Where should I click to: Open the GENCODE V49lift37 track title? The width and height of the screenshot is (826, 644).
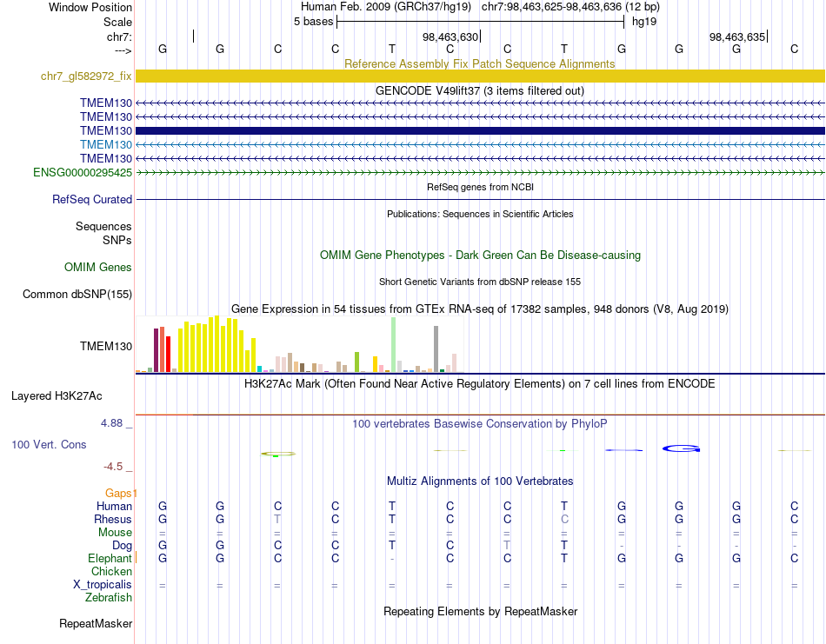(x=479, y=90)
